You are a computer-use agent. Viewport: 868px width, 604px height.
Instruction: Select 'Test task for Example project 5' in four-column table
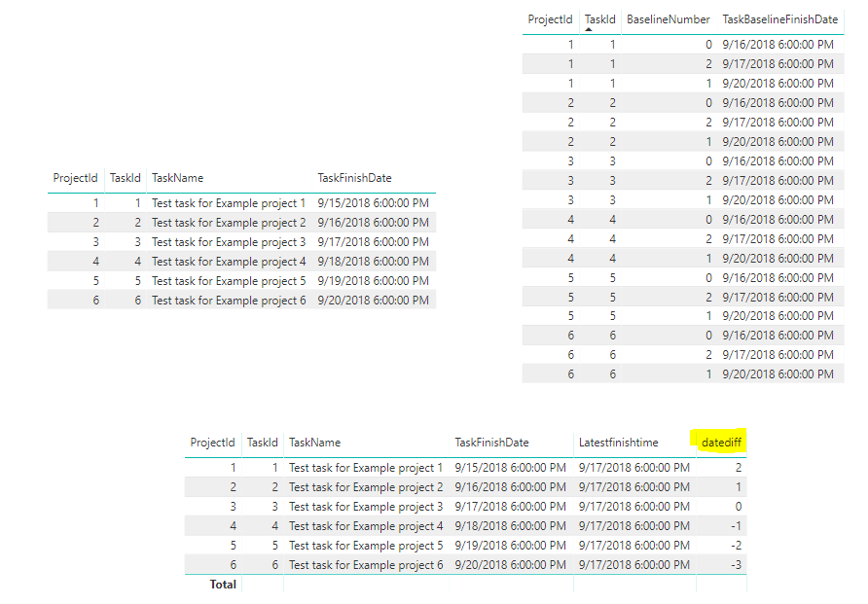point(229,281)
